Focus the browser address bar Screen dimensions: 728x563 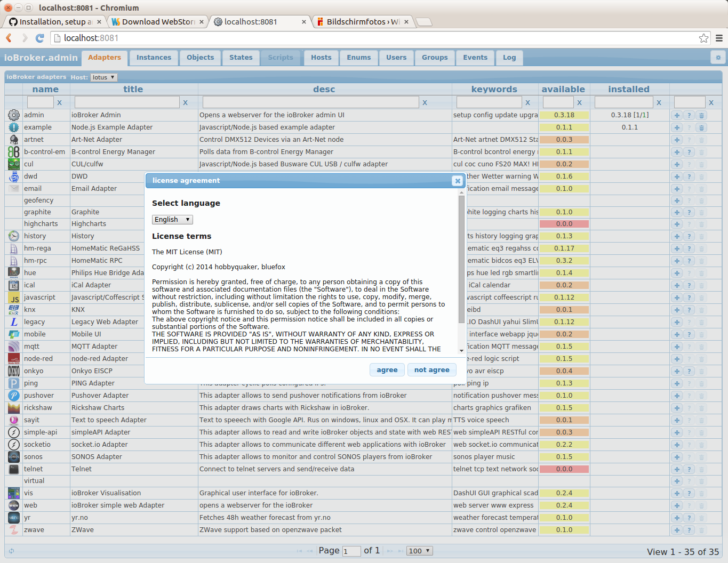(x=373, y=38)
